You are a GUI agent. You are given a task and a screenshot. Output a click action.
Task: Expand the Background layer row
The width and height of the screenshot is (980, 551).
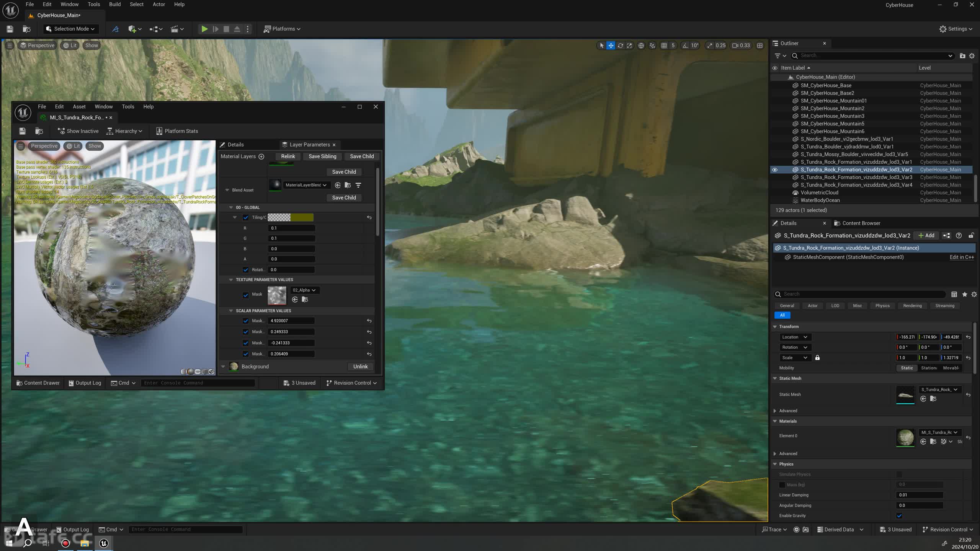pos(223,367)
